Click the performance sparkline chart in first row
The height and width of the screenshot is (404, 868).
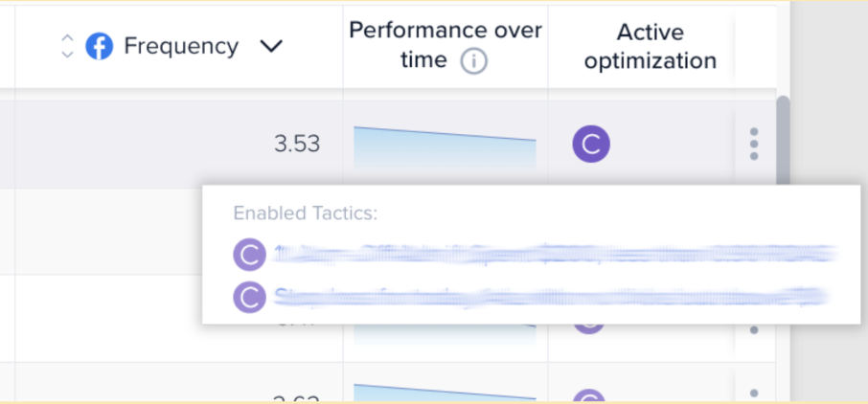pos(445,148)
